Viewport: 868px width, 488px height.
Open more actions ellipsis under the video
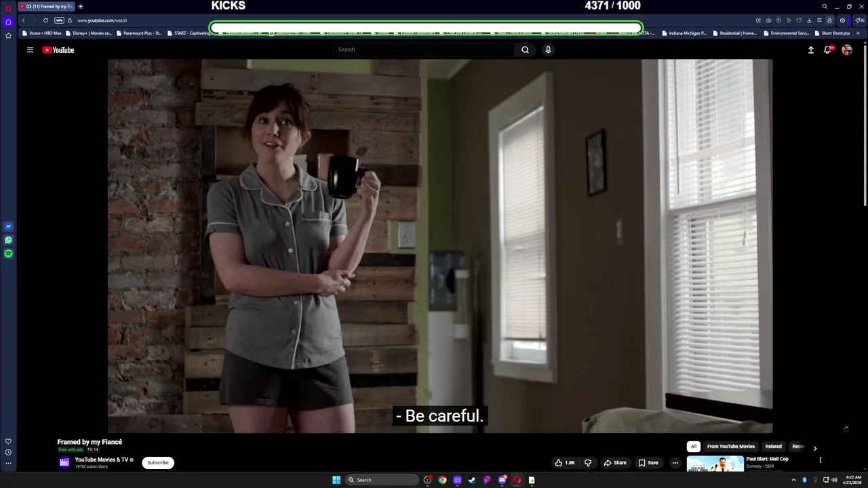(x=675, y=463)
